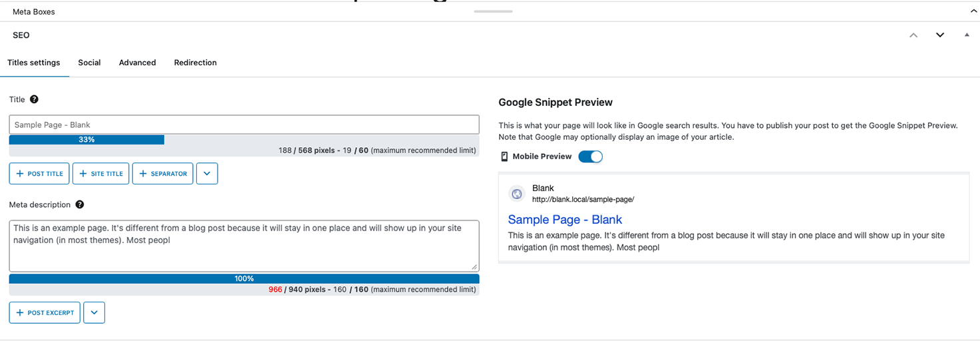Insert the Separator variable
This screenshot has height=341, width=980.
point(163,173)
